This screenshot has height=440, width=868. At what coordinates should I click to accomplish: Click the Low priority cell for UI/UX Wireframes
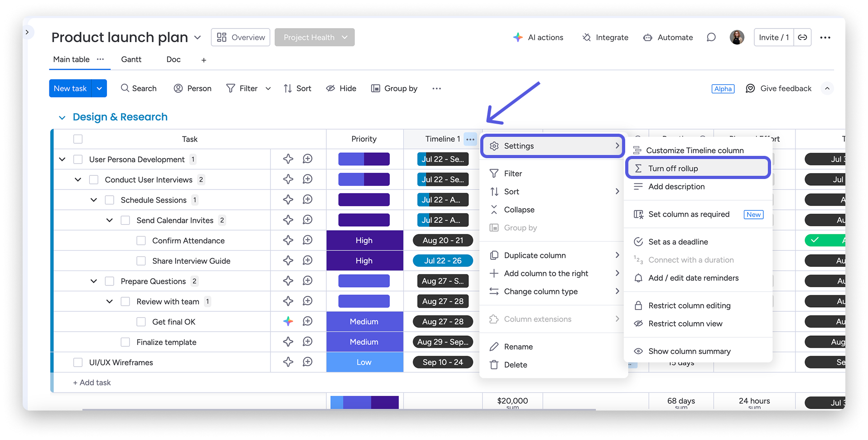(364, 362)
